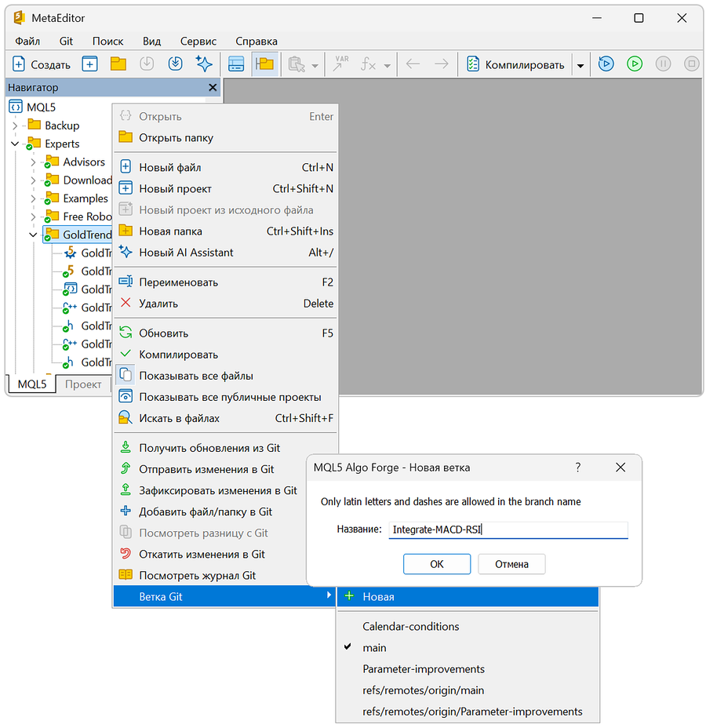
Task: Click Отмена in the Новая ветка dialog
Action: click(511, 564)
